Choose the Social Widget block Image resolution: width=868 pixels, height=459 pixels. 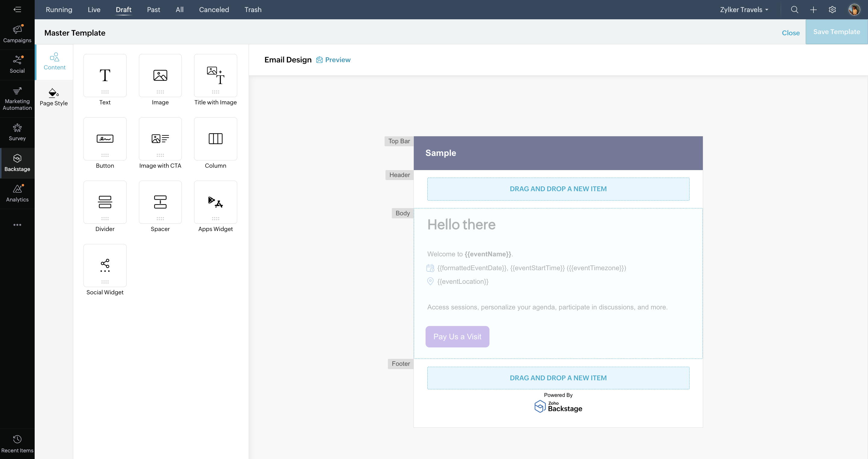[105, 265]
